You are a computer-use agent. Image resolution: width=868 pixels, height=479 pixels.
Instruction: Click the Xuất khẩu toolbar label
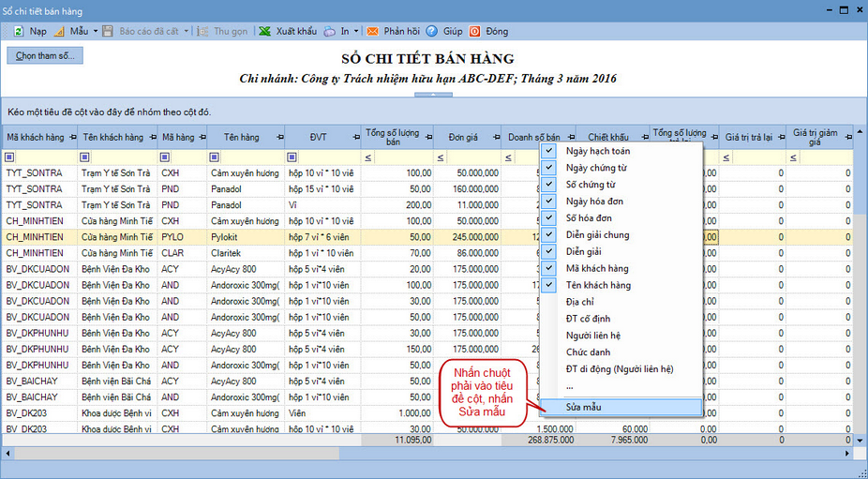pos(297,32)
